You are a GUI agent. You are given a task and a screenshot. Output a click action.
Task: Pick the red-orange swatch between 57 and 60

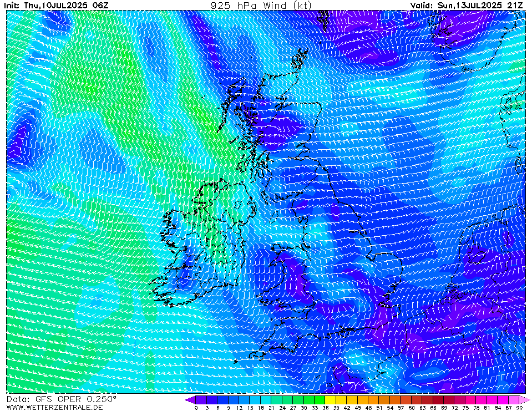click(x=406, y=399)
